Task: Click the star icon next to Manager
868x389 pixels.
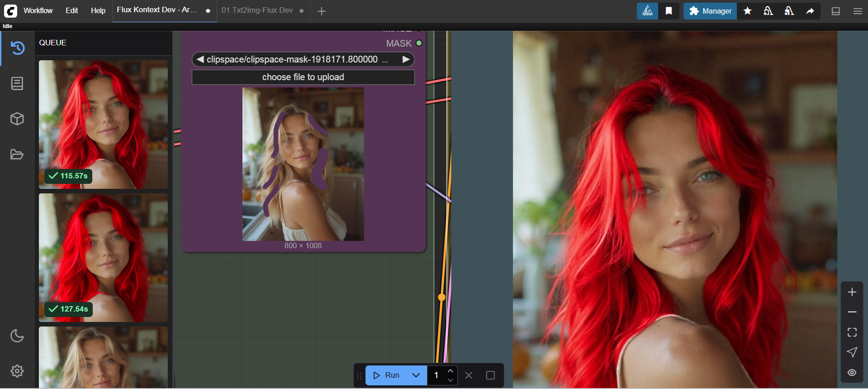Action: pos(747,11)
